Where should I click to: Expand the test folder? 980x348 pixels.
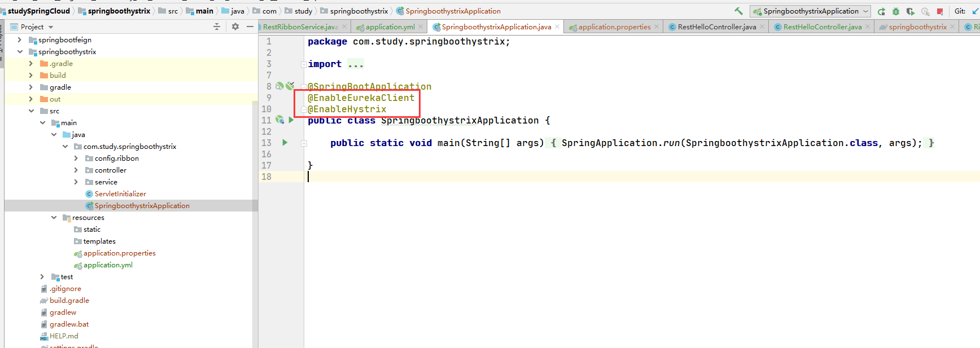click(x=42, y=277)
